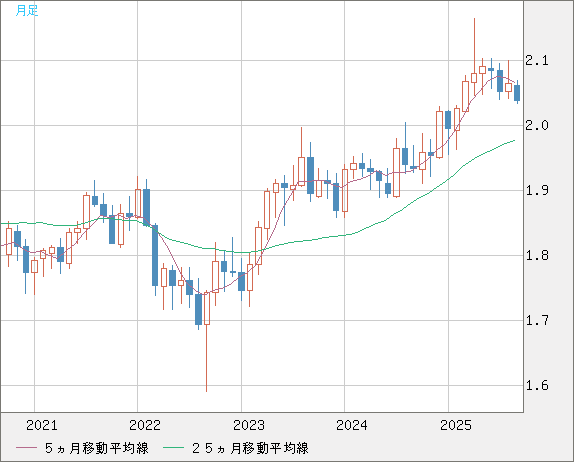
Task: Click the last blue candlestick at the chart's right end
Action: click(x=517, y=93)
